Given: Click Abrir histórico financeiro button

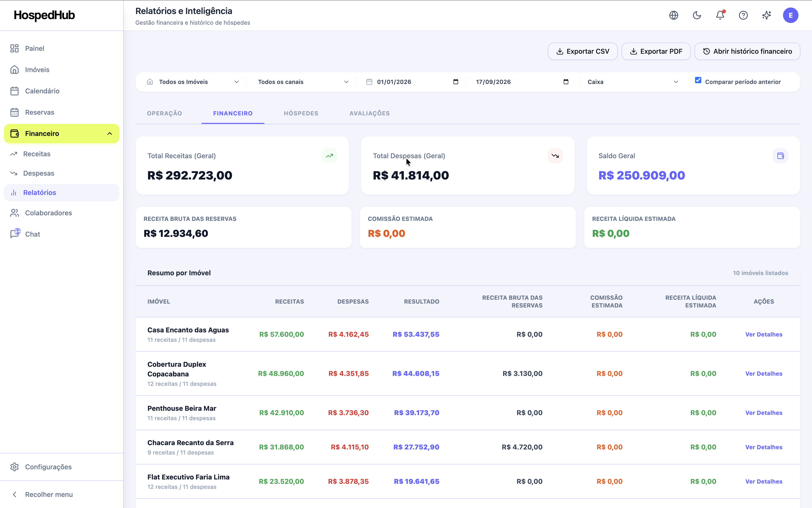Looking at the screenshot, I should [x=747, y=51].
